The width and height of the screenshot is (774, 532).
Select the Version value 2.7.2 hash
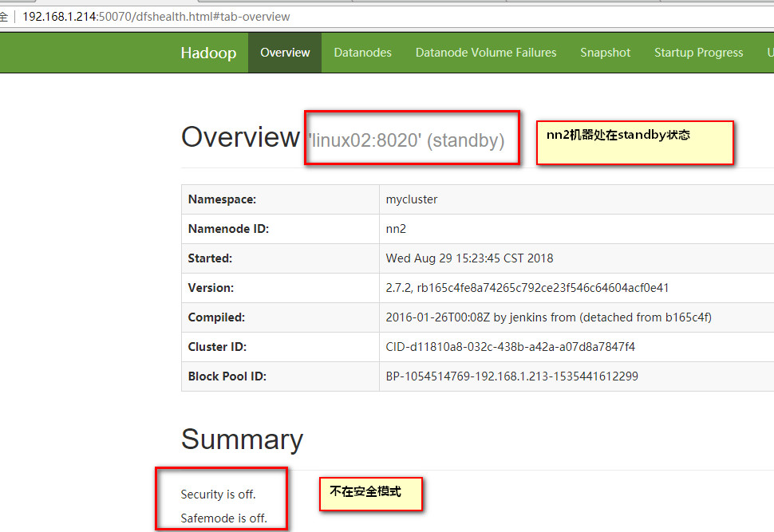pyautogui.click(x=527, y=288)
